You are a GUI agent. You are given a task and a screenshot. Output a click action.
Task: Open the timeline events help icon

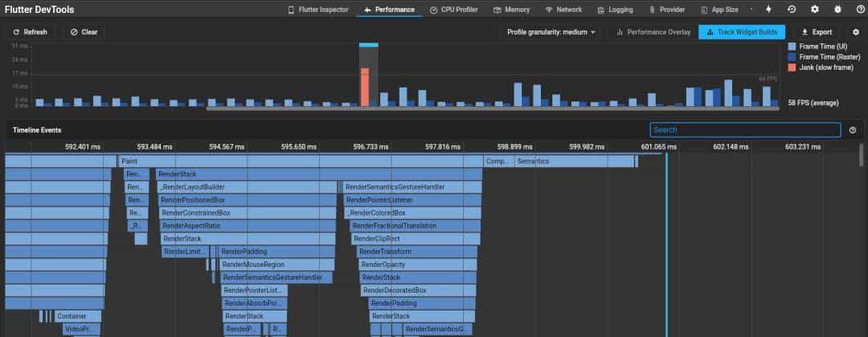tap(853, 130)
